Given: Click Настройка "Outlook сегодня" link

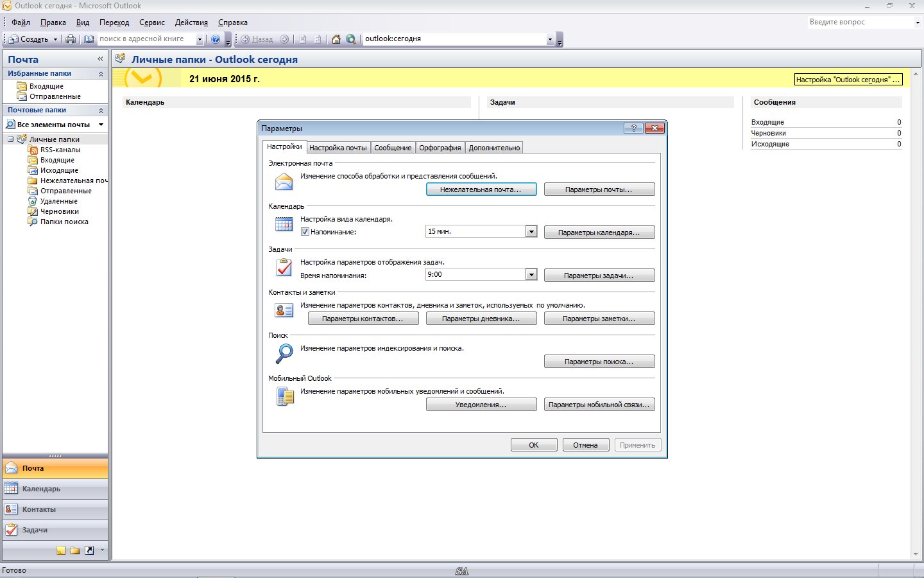Looking at the screenshot, I should coord(848,80).
